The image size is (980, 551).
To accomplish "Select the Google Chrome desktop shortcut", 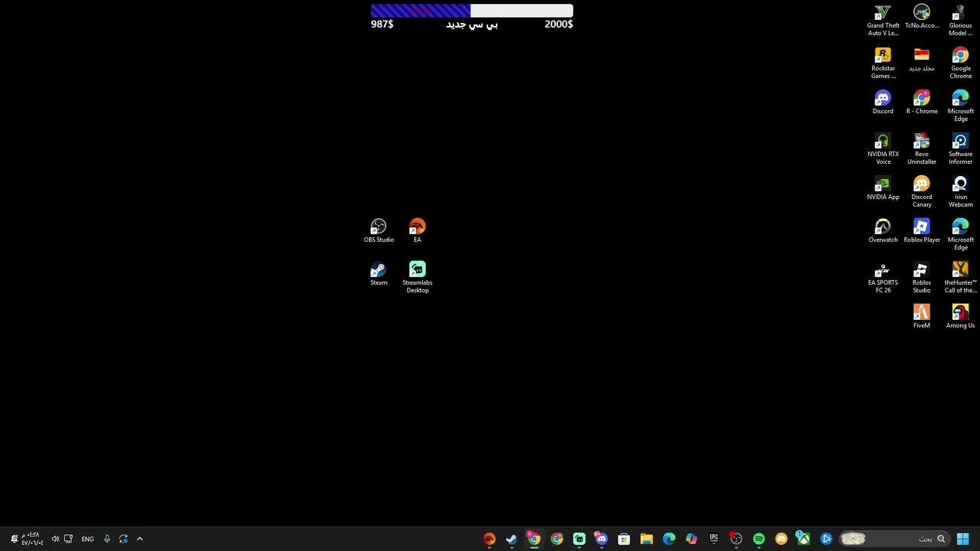I will 960,64.
